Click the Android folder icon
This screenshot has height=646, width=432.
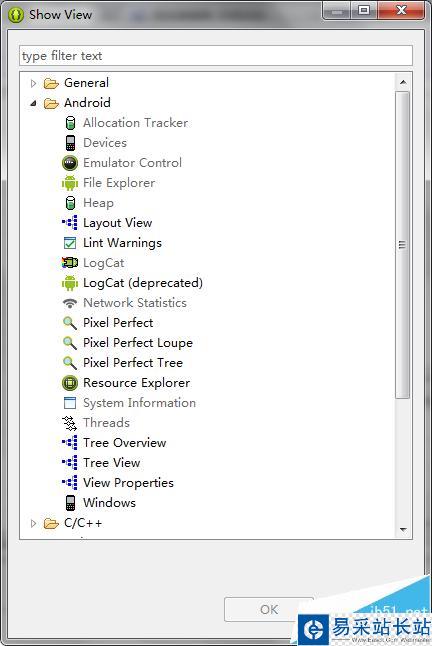click(x=51, y=103)
